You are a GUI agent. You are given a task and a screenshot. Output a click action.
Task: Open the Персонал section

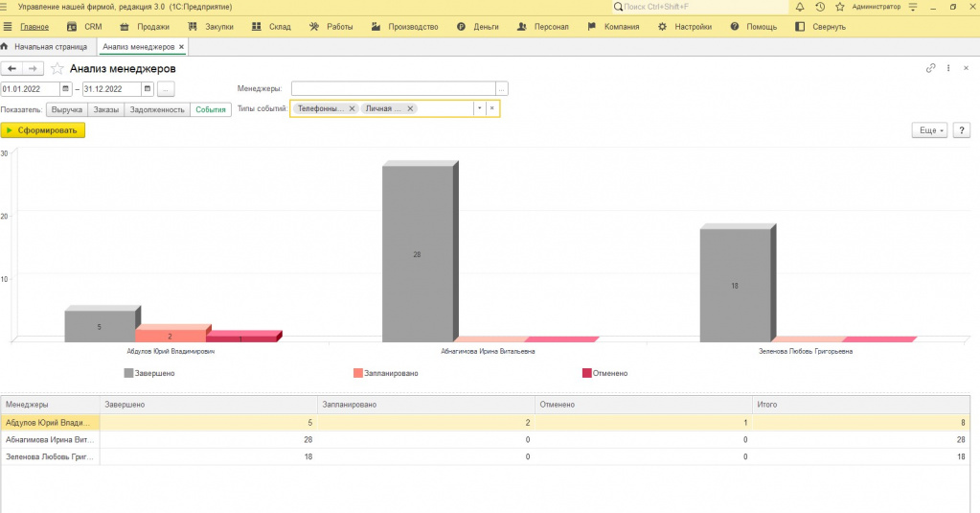click(543, 27)
